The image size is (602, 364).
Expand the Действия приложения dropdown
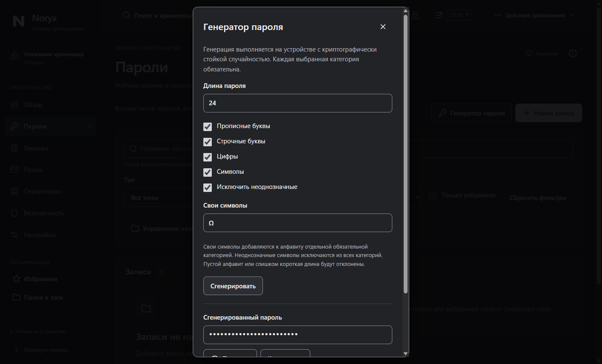point(534,15)
